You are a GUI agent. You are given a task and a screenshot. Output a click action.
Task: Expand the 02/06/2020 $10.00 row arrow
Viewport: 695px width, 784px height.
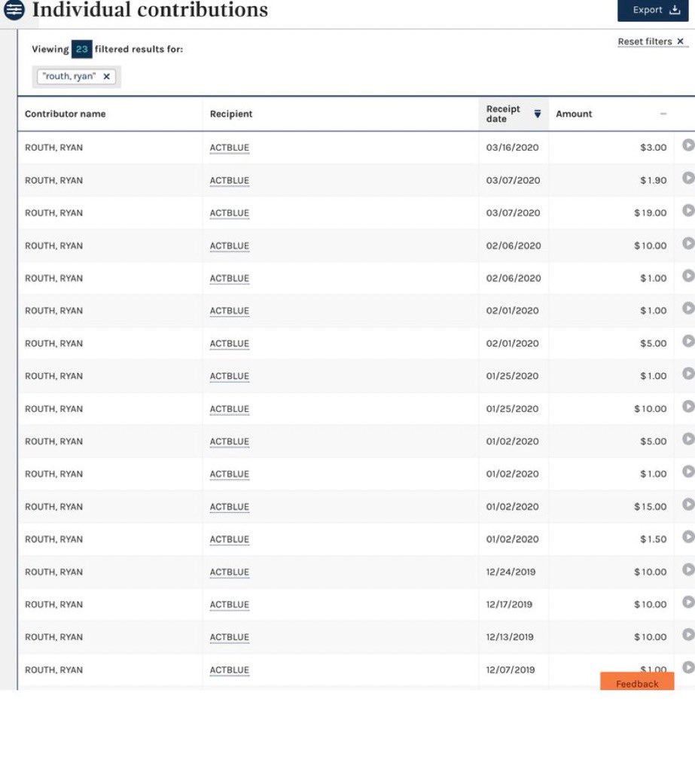(688, 243)
